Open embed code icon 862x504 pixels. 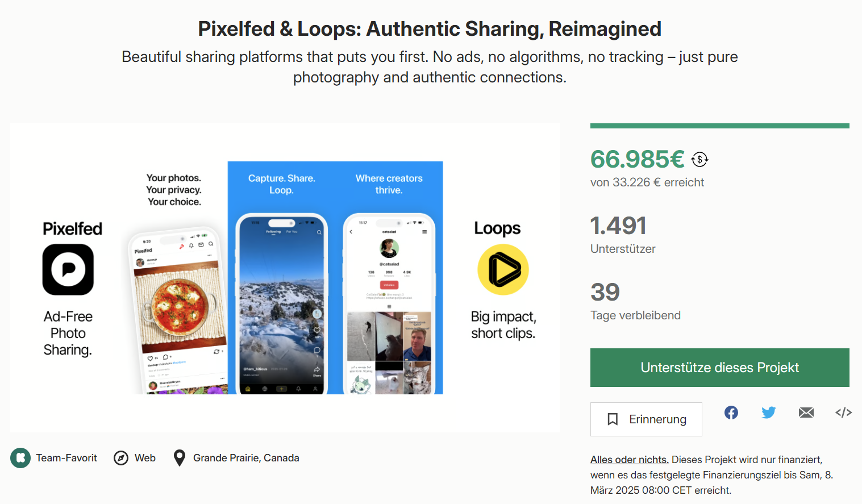843,413
